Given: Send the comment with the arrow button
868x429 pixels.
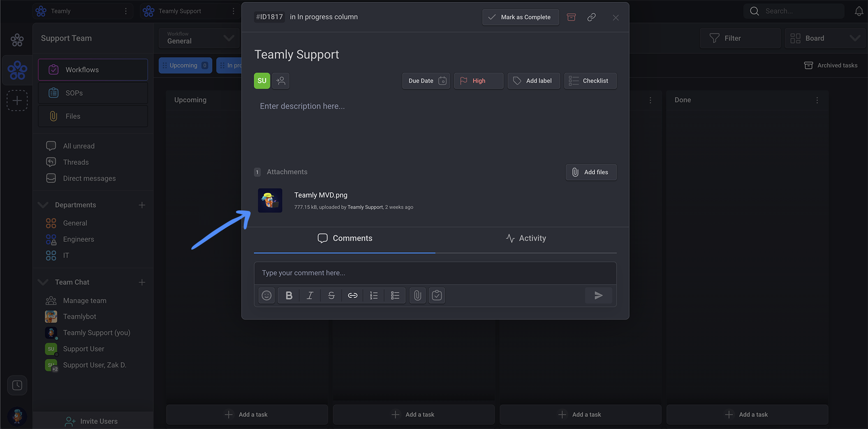Looking at the screenshot, I should click(x=599, y=296).
